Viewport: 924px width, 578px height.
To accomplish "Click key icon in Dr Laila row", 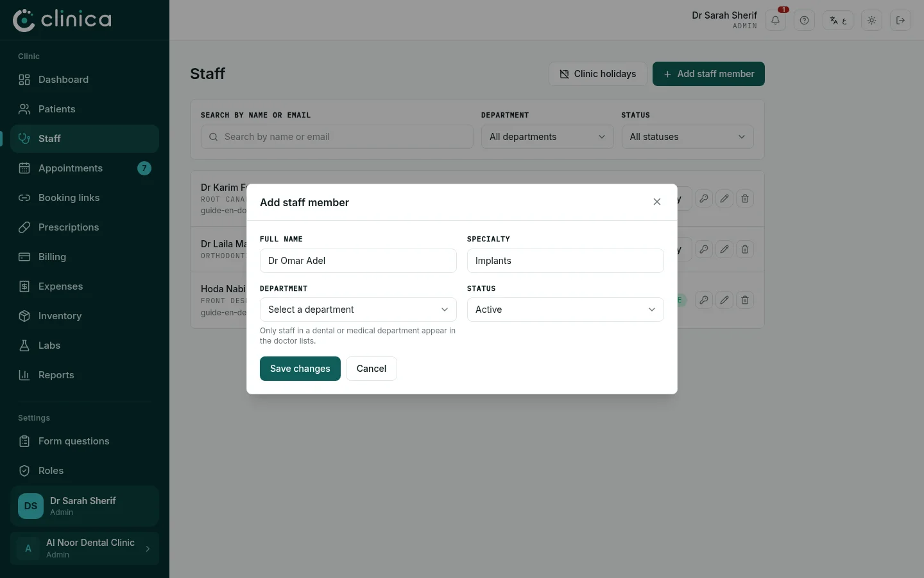I will pos(704,249).
